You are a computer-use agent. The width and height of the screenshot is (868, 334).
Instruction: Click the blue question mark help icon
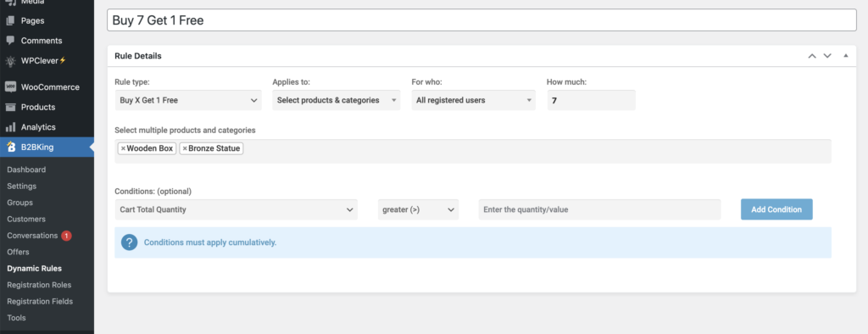pyautogui.click(x=129, y=242)
